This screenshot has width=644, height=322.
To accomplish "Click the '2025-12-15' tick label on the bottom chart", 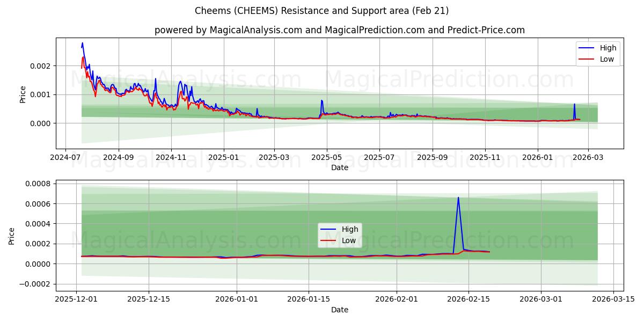I will click(148, 300).
